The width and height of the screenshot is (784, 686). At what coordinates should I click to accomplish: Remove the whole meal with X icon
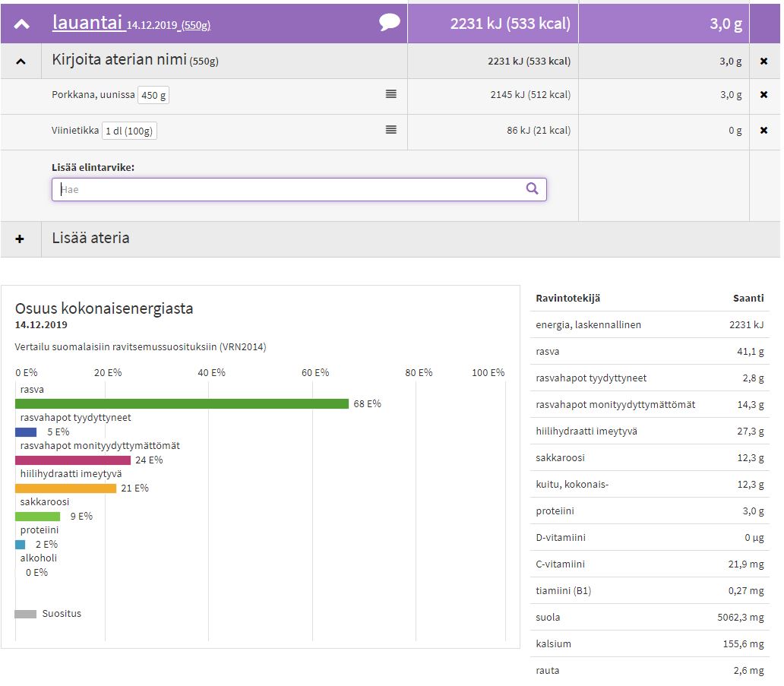tap(763, 62)
